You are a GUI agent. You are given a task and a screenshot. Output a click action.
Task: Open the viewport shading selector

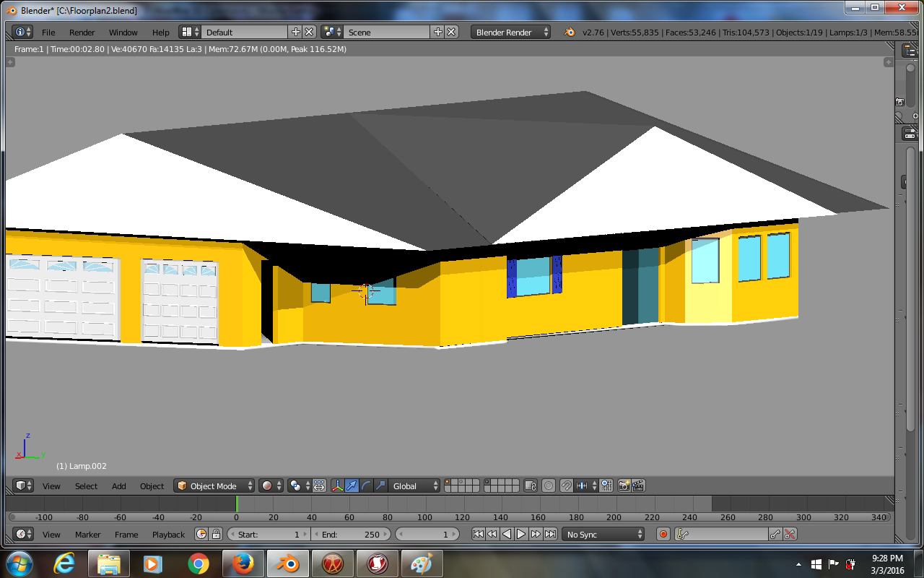pyautogui.click(x=271, y=486)
